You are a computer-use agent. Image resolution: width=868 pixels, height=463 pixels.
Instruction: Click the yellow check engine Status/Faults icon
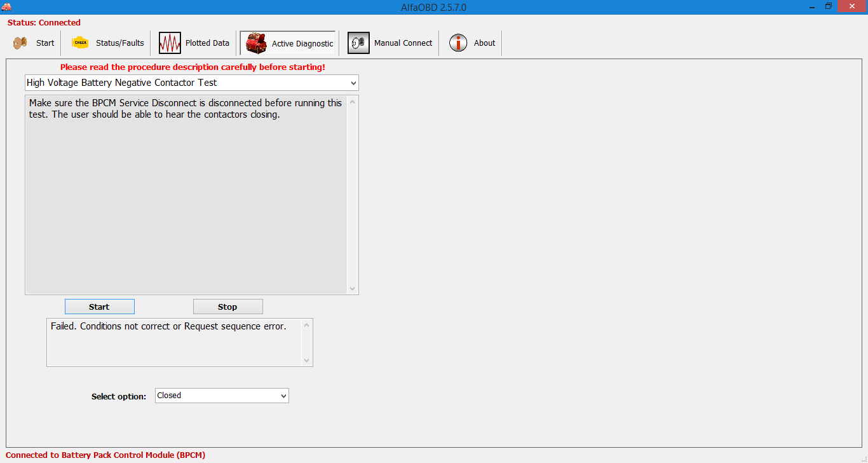coord(80,43)
